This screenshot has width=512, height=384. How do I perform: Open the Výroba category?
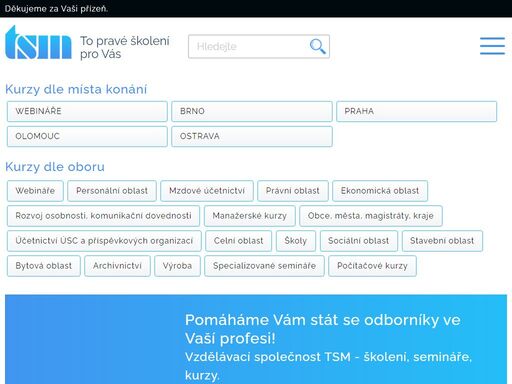click(177, 266)
